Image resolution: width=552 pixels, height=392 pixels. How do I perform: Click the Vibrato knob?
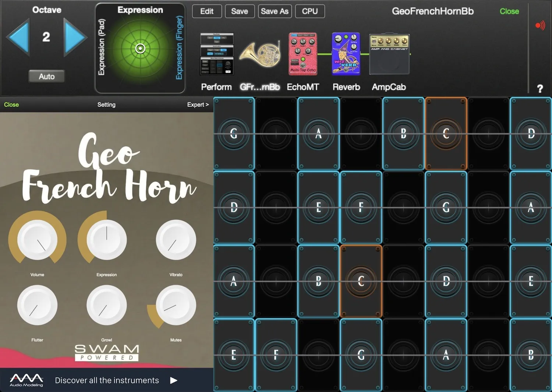point(176,240)
